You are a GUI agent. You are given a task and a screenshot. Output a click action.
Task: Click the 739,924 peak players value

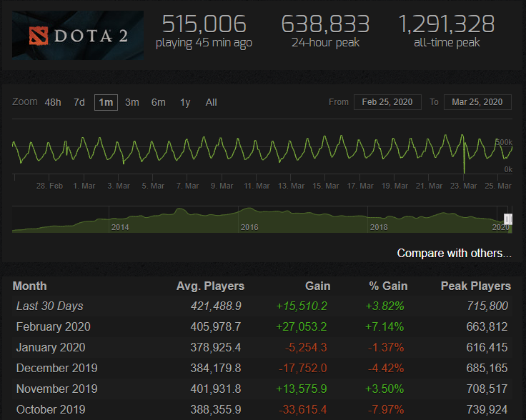tap(487, 409)
